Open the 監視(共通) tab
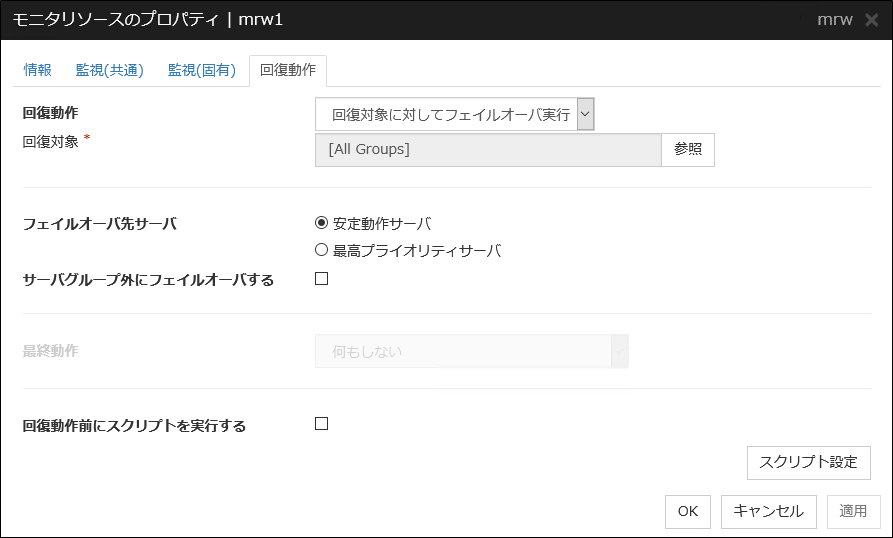This screenshot has width=893, height=538. (x=110, y=70)
